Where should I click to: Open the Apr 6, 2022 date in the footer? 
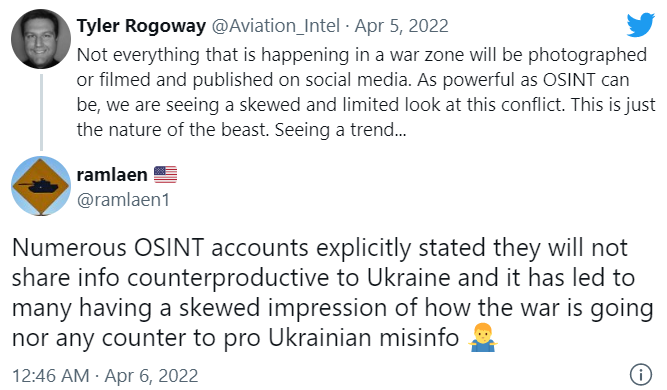(151, 376)
